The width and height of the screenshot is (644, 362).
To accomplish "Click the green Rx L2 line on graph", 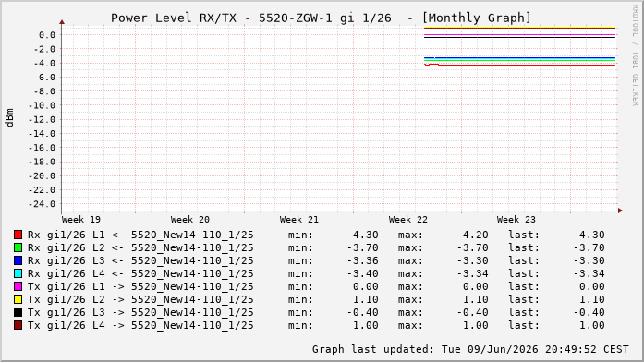I will [x=519, y=61].
